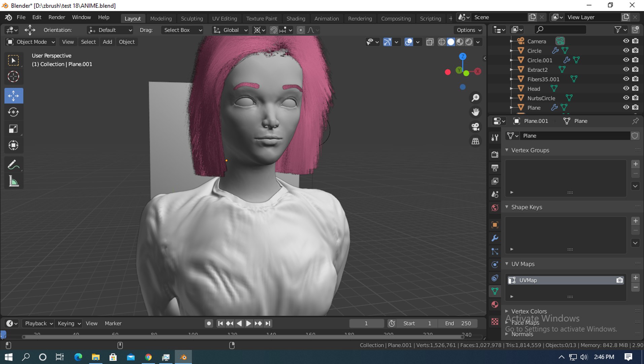Jump to the timeline end frame

pos(268,324)
